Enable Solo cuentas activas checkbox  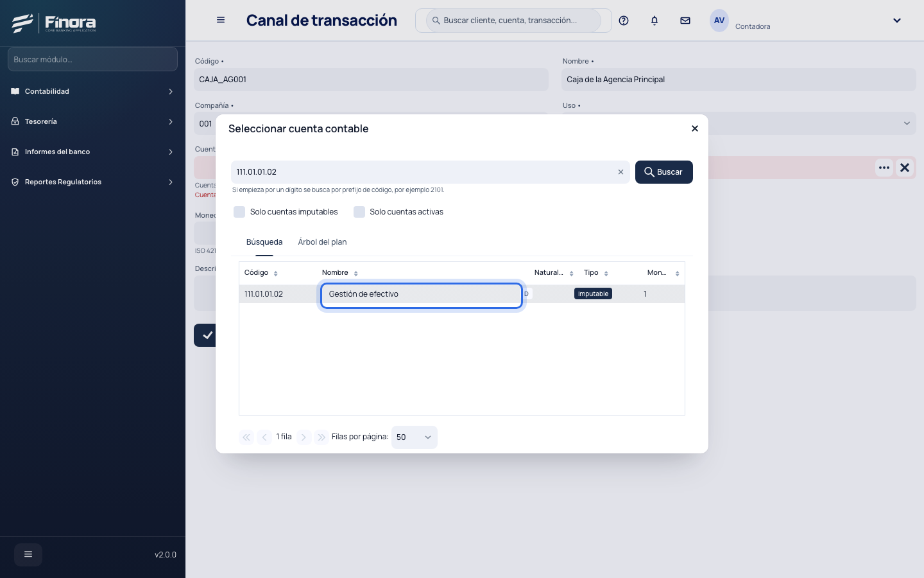(x=359, y=212)
